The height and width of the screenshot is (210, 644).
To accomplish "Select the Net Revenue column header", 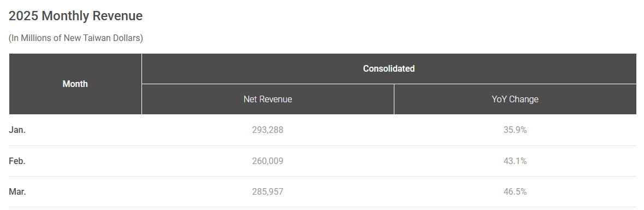I will (268, 99).
